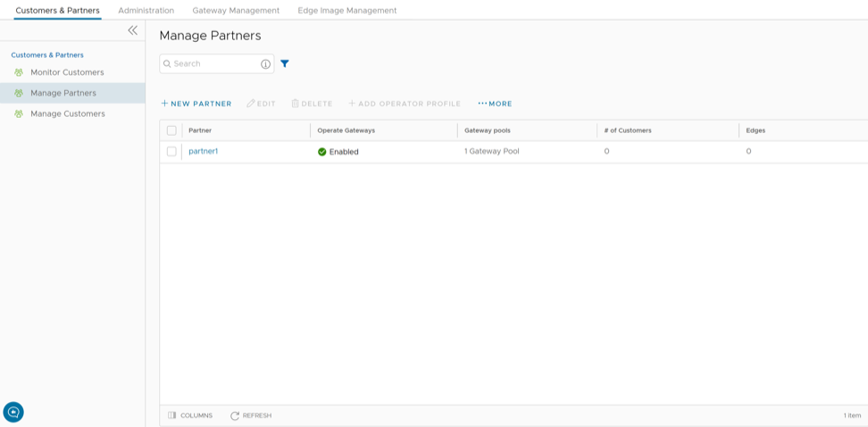Click the filter funnel icon
868x427 pixels.
point(285,64)
